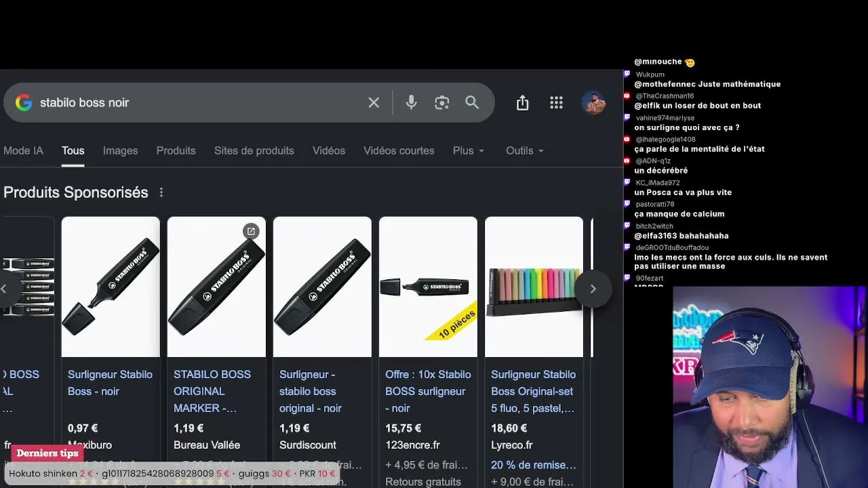Click the 15,75 € price
868x488 pixels.
pyautogui.click(x=403, y=428)
